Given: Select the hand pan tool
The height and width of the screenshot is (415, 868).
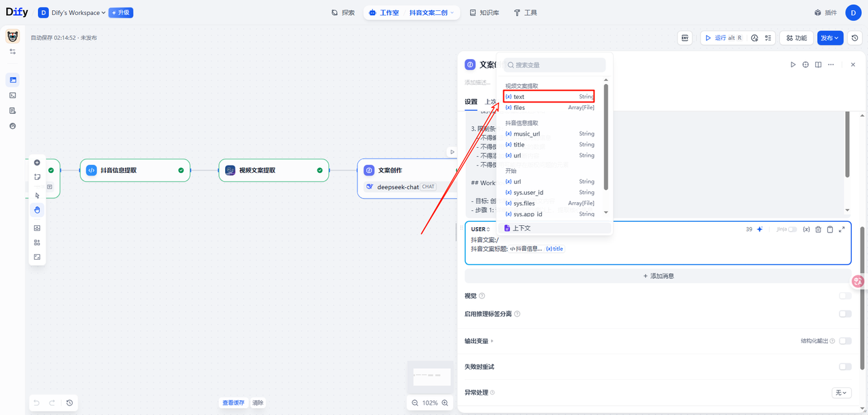Looking at the screenshot, I should click(37, 210).
